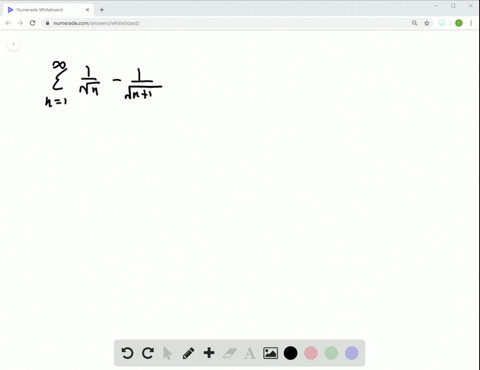Click the numerade.com address bar
Screen dimensions: 480x370
pos(227,23)
